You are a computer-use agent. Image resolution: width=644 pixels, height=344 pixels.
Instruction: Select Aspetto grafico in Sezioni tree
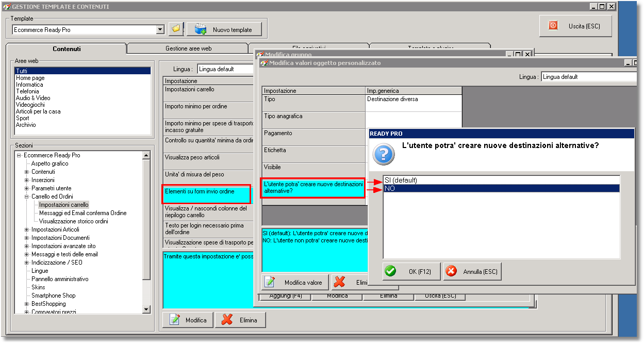point(49,163)
